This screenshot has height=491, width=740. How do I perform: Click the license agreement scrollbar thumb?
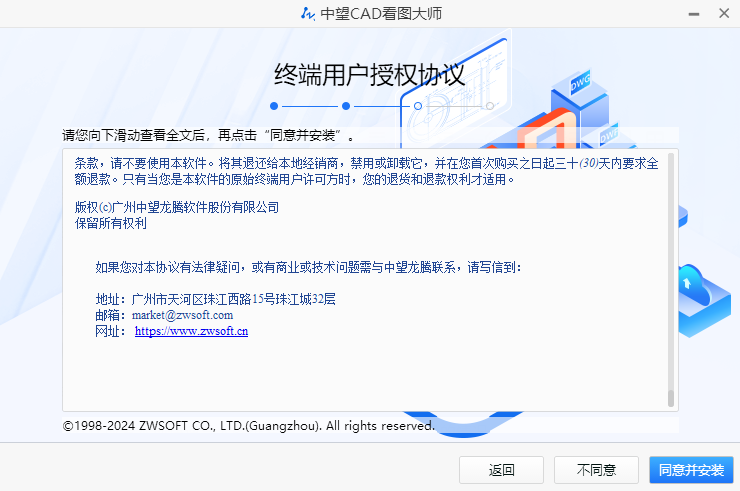(671, 398)
